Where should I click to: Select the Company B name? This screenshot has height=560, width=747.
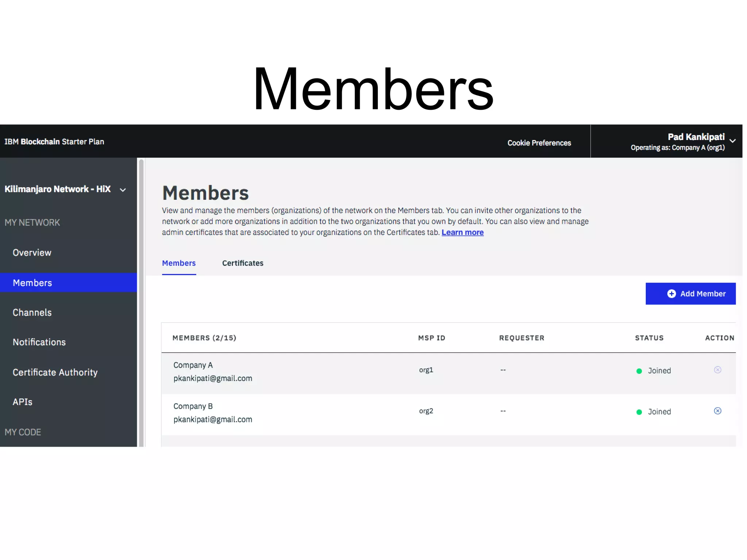[x=193, y=406]
